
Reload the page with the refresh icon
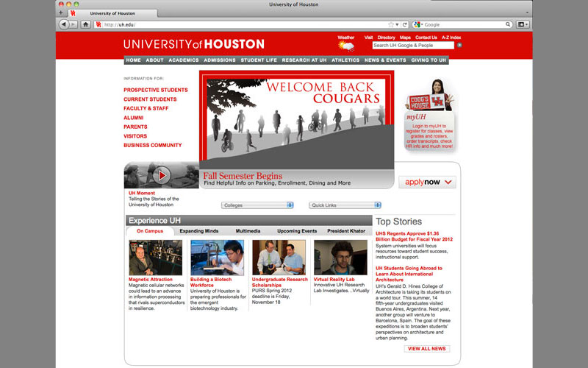pos(405,24)
